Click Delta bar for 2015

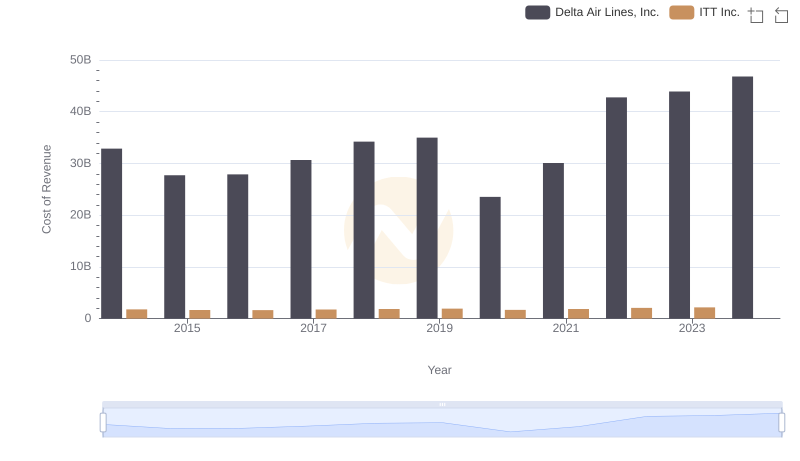point(174,247)
